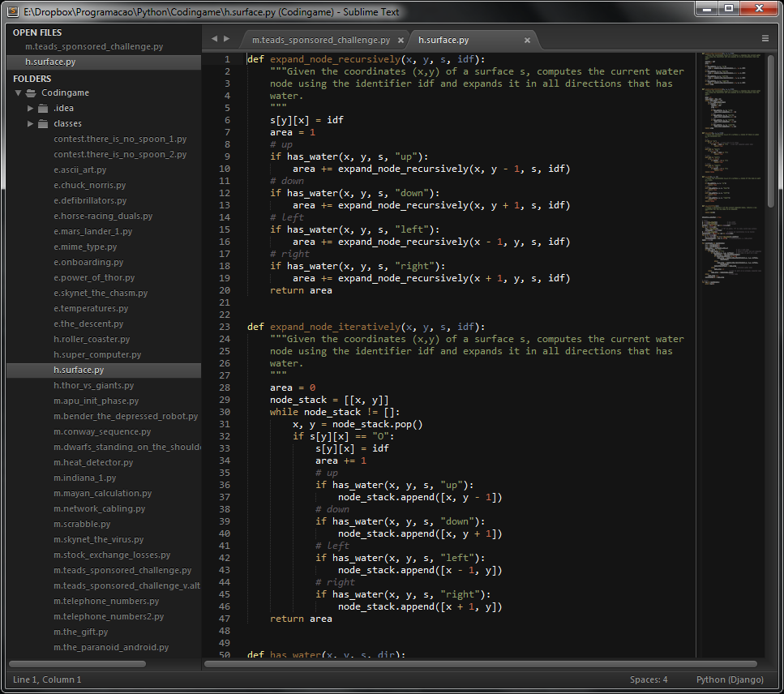Screen dimensions: 784x694
Task: Close the m.teads_sponsored_challenge.py tab
Action: [x=401, y=40]
